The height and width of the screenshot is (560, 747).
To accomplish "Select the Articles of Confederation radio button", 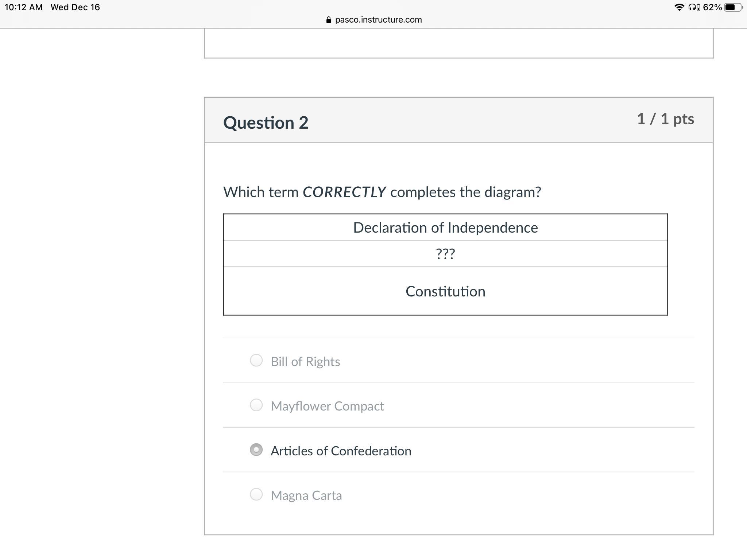I will click(x=256, y=450).
